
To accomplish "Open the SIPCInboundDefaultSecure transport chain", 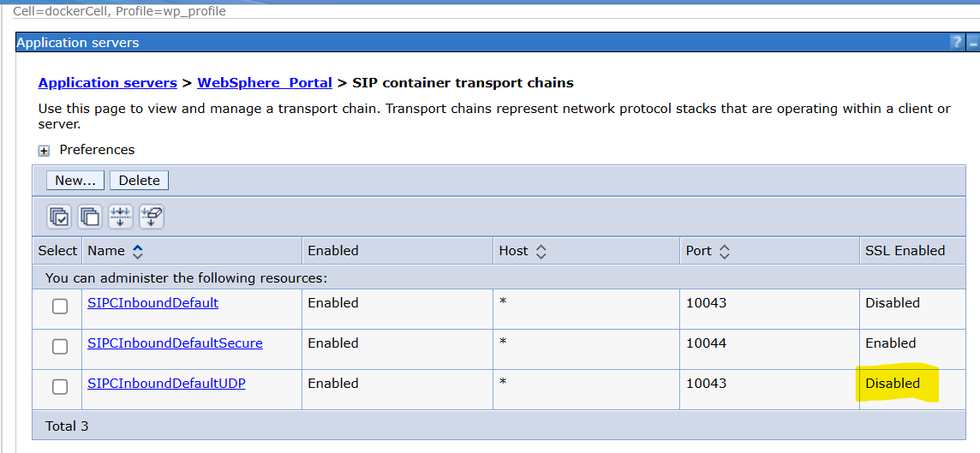I will tap(175, 343).
